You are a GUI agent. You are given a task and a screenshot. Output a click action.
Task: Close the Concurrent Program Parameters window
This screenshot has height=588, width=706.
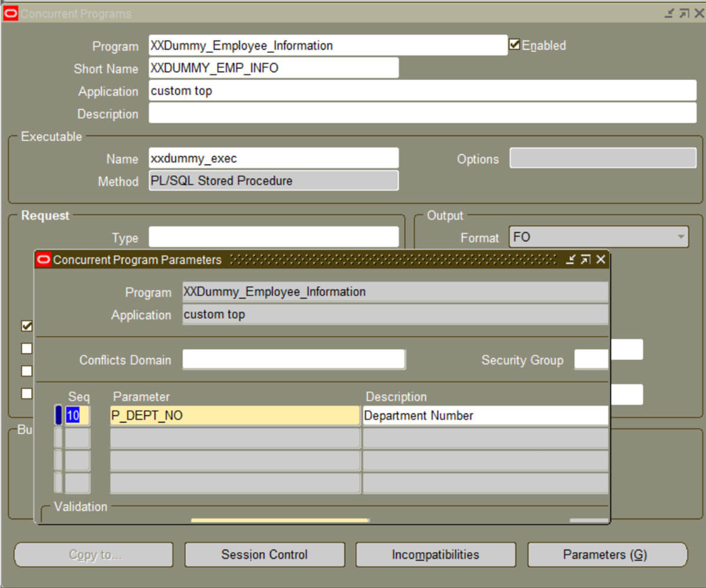pos(601,259)
